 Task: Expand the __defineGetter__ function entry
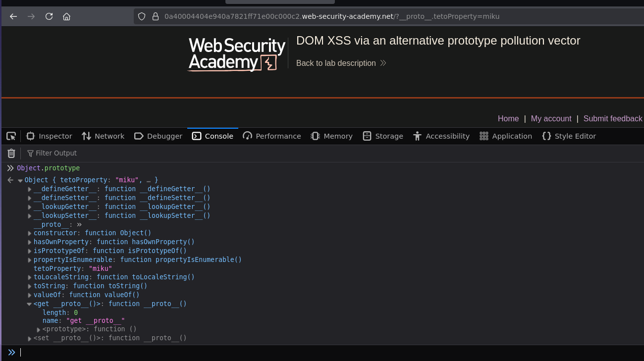[30, 189]
